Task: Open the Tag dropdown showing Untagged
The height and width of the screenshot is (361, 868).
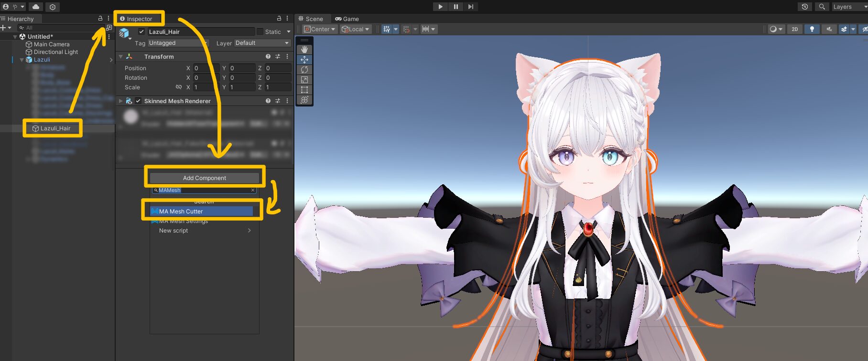Action: pos(178,43)
